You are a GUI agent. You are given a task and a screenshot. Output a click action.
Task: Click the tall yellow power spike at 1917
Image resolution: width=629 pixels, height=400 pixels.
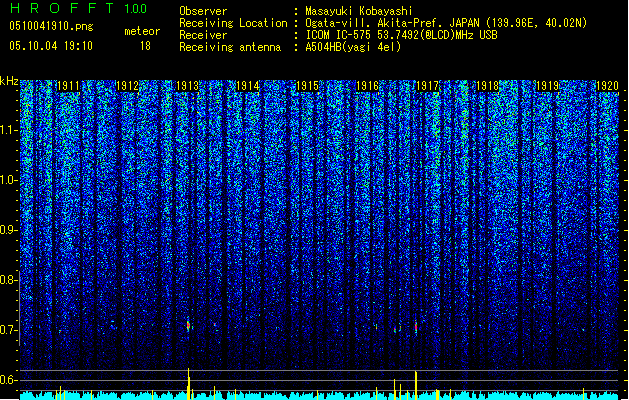pos(416,386)
